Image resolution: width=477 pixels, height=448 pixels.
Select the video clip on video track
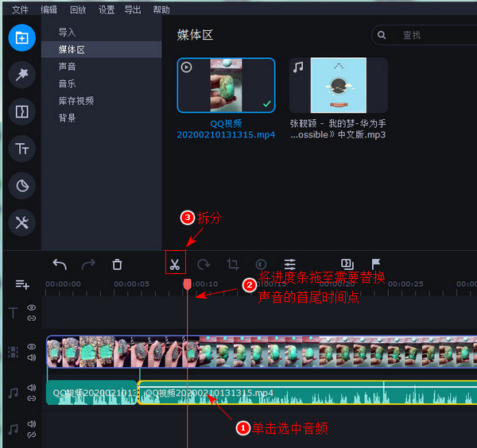point(262,352)
